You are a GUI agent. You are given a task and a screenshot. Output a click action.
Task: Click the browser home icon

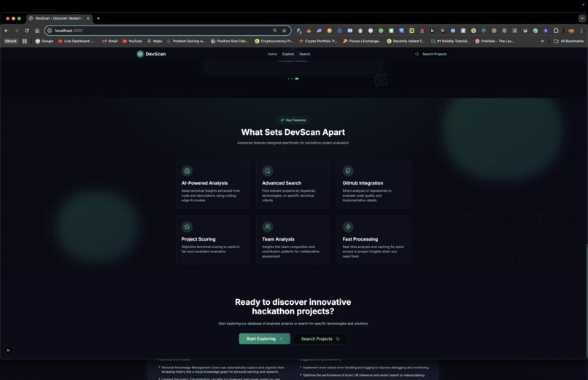pyautogui.click(x=37, y=31)
